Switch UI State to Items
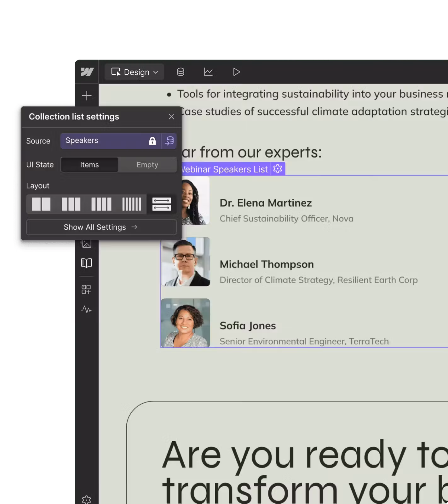The height and width of the screenshot is (504, 448). tap(89, 165)
